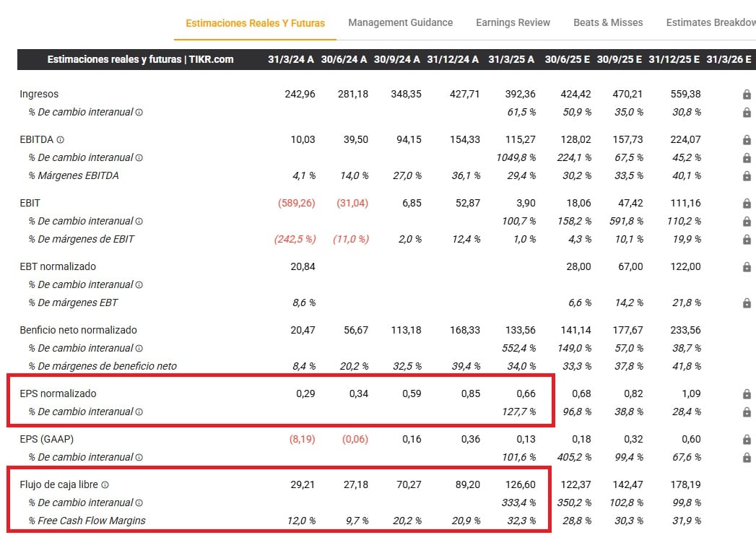
Task: Click the lock icon on Ingresos row
Action: point(747,95)
